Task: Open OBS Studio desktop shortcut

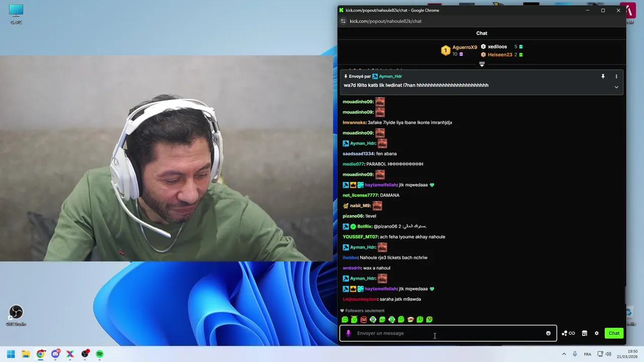Action: tap(16, 315)
